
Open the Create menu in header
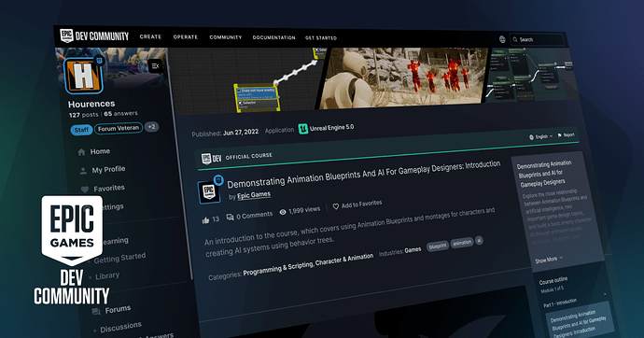150,36
